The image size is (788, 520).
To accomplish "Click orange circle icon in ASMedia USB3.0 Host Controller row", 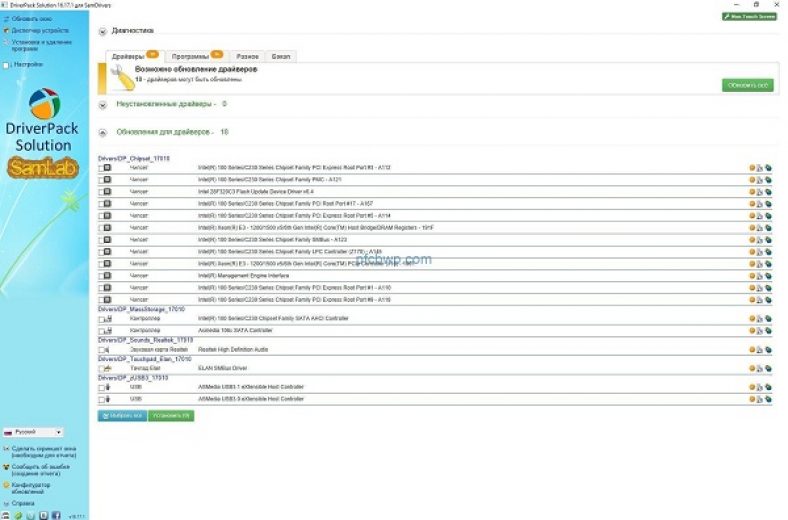I will tap(752, 399).
